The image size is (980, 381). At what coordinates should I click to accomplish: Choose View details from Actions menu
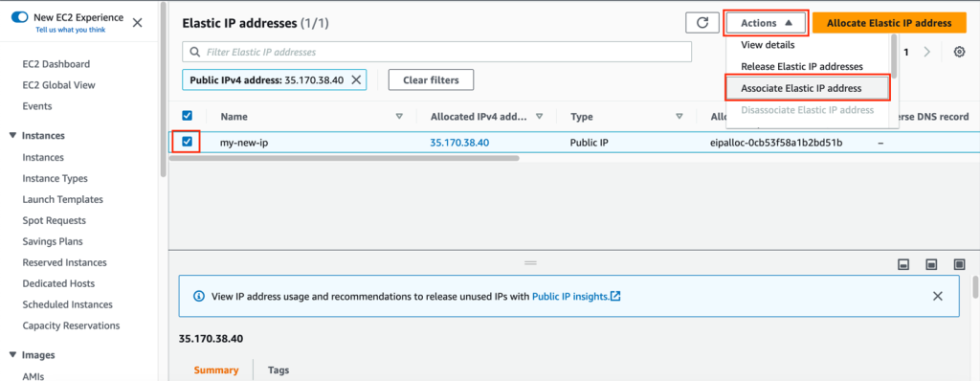click(x=768, y=45)
